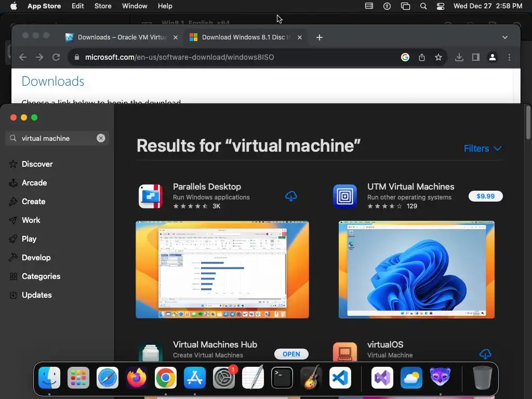Open the Parallels Desktop app icon
Image resolution: width=532 pixels, height=399 pixels.
click(151, 196)
